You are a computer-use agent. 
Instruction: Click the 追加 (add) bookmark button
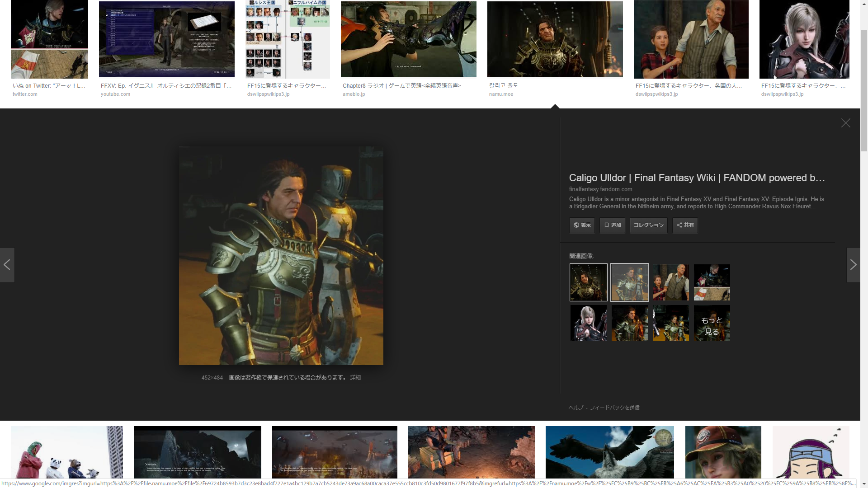[x=612, y=225]
